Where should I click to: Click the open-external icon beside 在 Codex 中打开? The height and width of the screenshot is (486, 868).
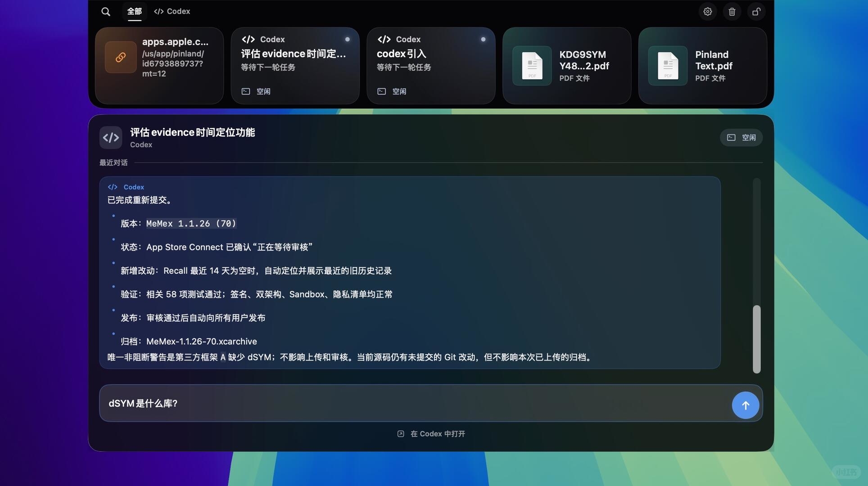(401, 434)
